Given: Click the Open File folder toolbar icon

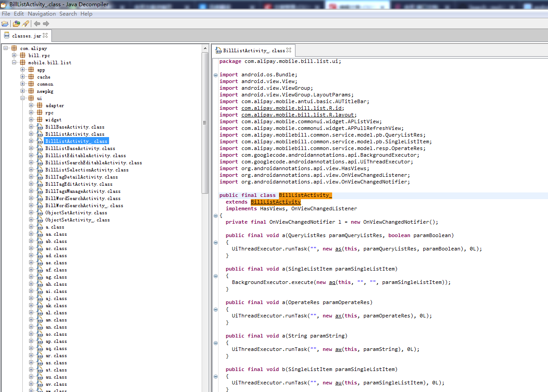Looking at the screenshot, I should [5, 23].
